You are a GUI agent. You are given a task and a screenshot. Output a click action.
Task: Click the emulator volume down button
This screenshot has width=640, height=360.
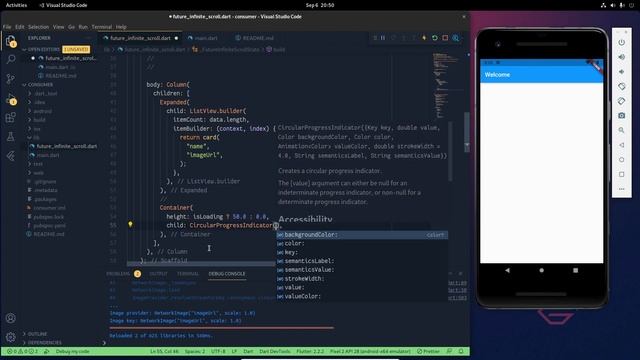pos(621,72)
